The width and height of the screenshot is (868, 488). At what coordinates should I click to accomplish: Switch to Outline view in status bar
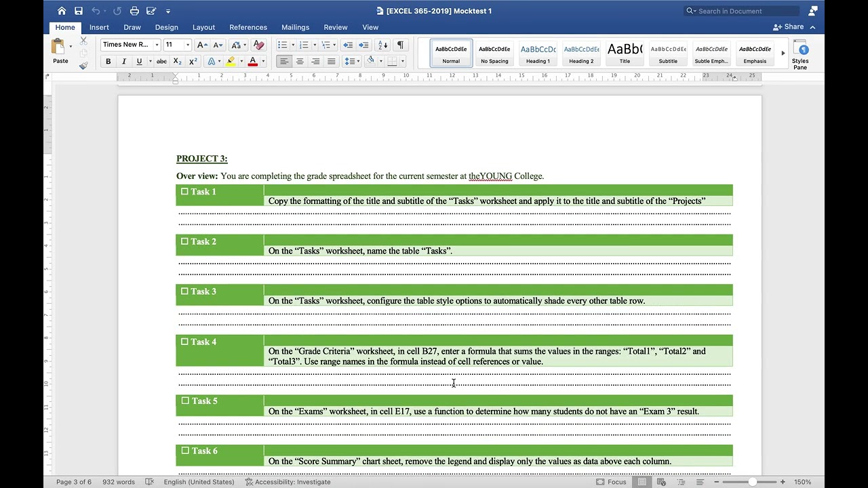click(x=681, y=482)
